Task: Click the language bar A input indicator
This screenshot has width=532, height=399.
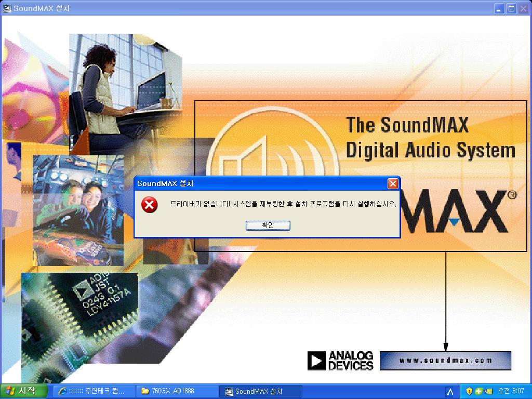Action: (x=450, y=391)
